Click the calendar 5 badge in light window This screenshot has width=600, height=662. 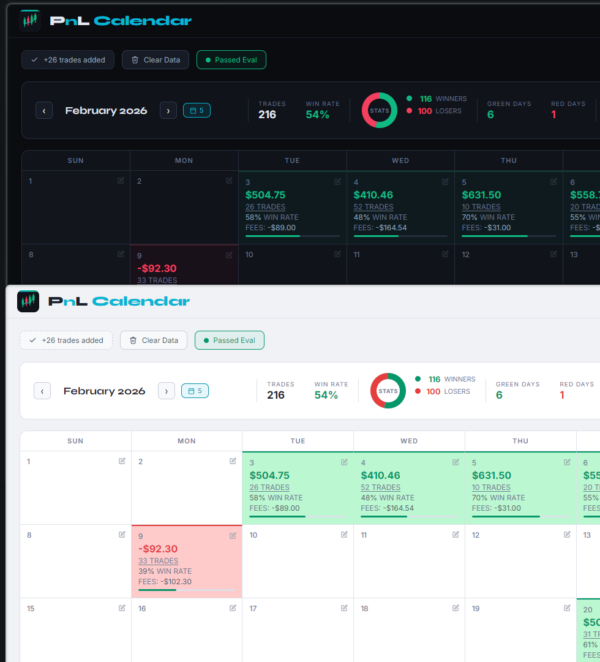point(195,391)
